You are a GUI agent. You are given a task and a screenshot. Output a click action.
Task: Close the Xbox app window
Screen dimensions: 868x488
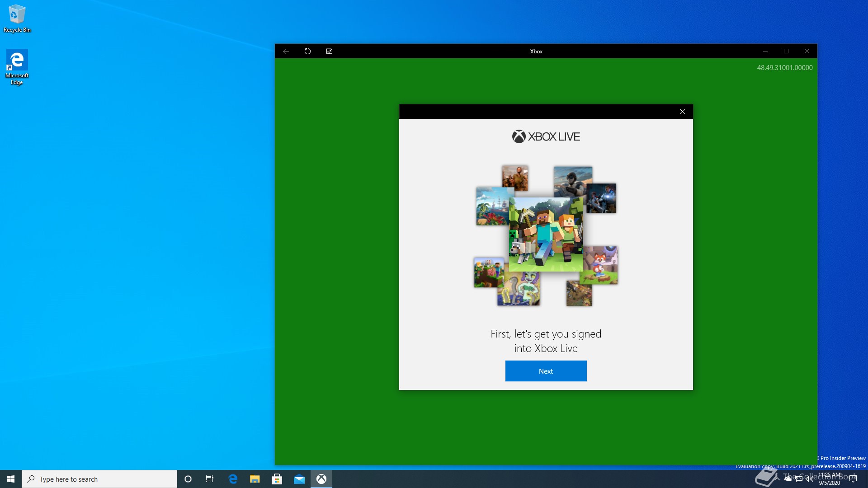point(807,51)
